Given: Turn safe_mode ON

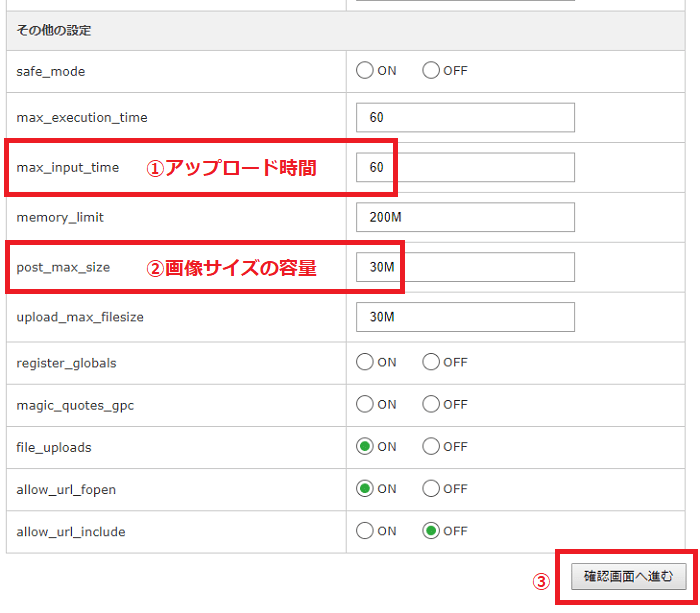Looking at the screenshot, I should click(x=365, y=71).
